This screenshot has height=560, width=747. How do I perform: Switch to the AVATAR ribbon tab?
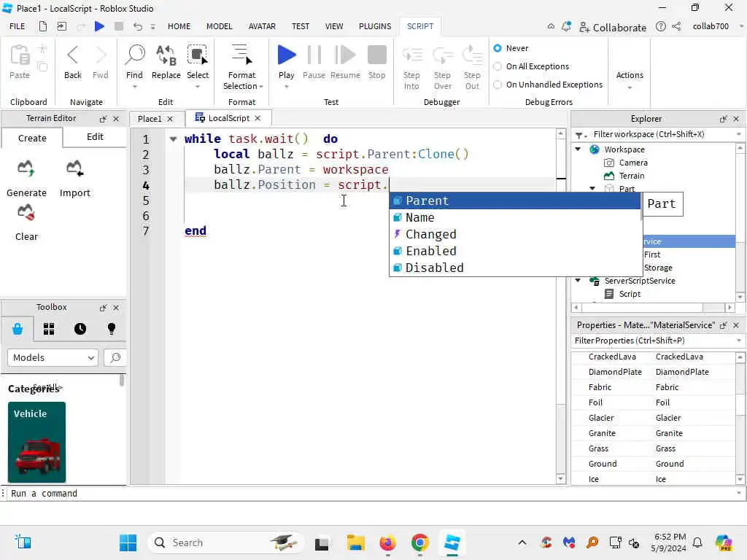coord(262,26)
